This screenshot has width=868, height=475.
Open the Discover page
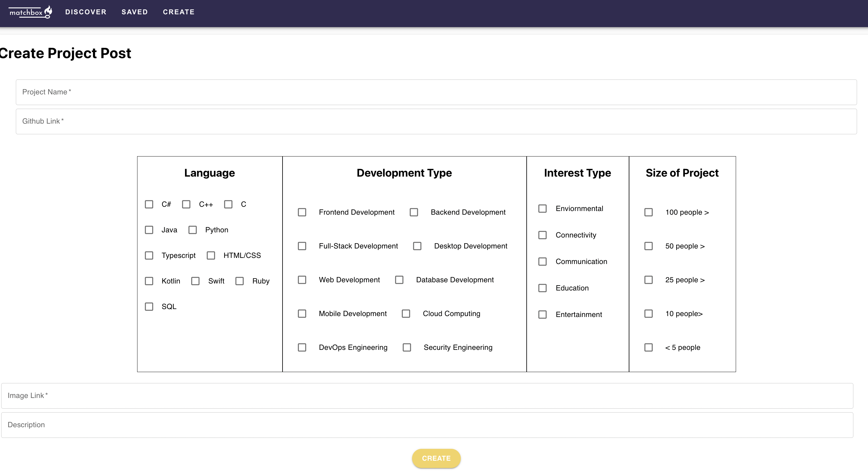(86, 12)
